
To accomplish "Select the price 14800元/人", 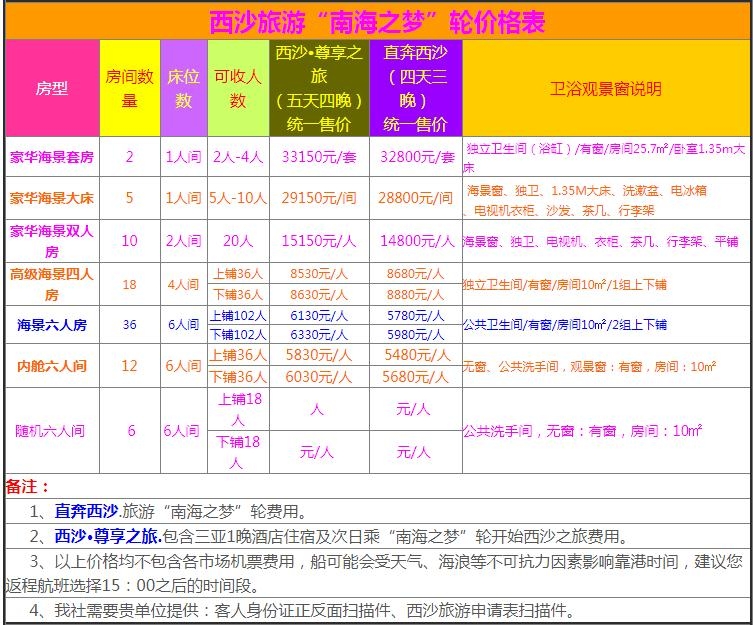I will click(x=417, y=241).
